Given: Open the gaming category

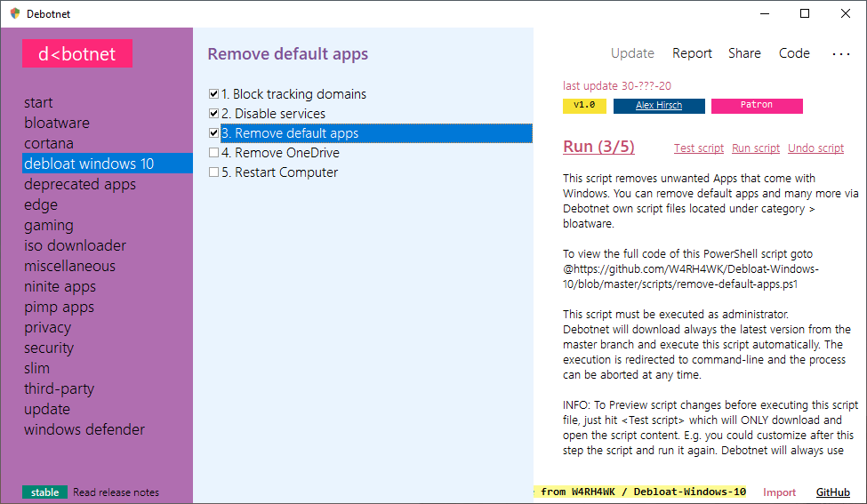Looking at the screenshot, I should [49, 226].
